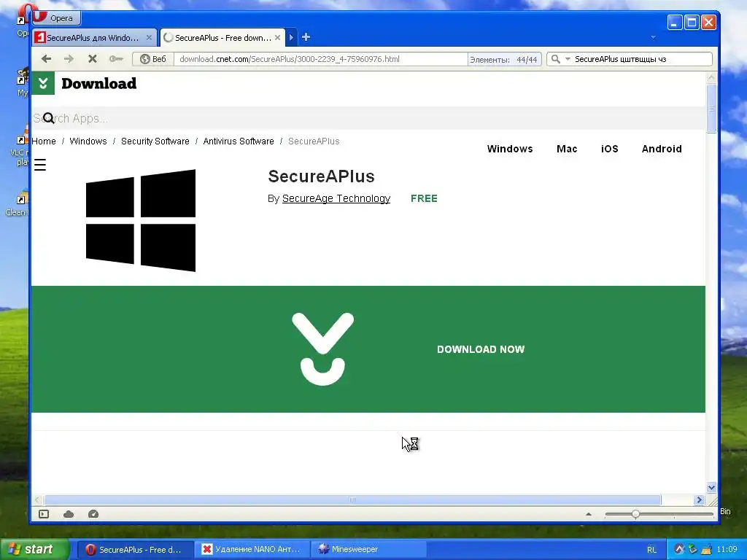747x560 pixels.
Task: Toggle the panels button in status bar
Action: point(44,514)
